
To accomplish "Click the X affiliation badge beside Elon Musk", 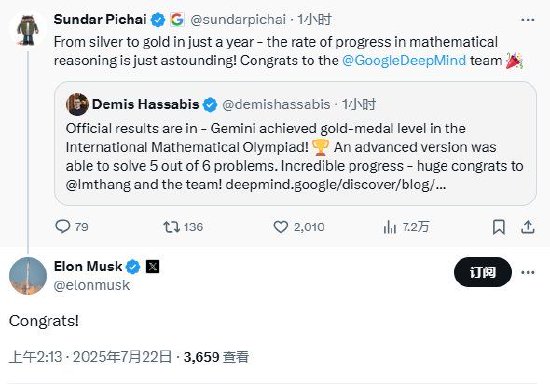I will click(x=152, y=266).
